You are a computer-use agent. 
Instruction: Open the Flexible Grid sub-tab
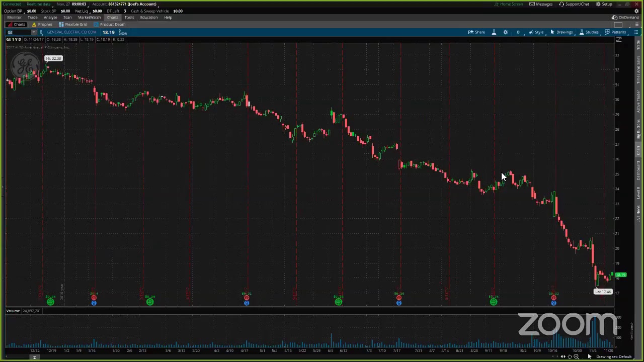pos(73,25)
